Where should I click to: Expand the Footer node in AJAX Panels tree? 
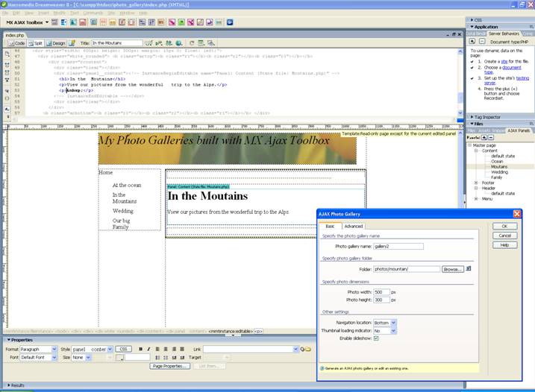(x=476, y=183)
